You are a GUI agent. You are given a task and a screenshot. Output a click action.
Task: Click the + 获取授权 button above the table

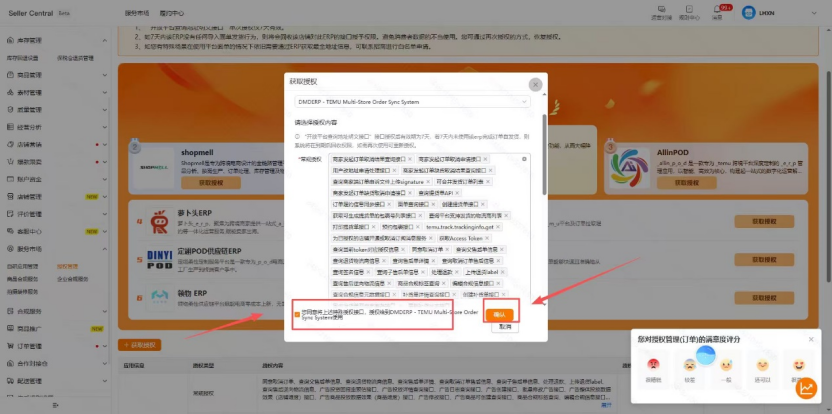tap(140, 345)
